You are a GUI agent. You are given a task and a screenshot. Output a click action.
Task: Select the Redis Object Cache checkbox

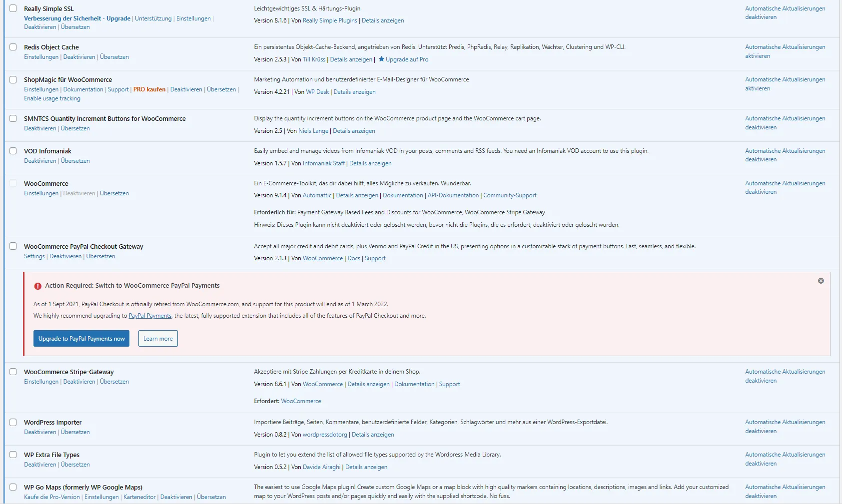pyautogui.click(x=13, y=47)
